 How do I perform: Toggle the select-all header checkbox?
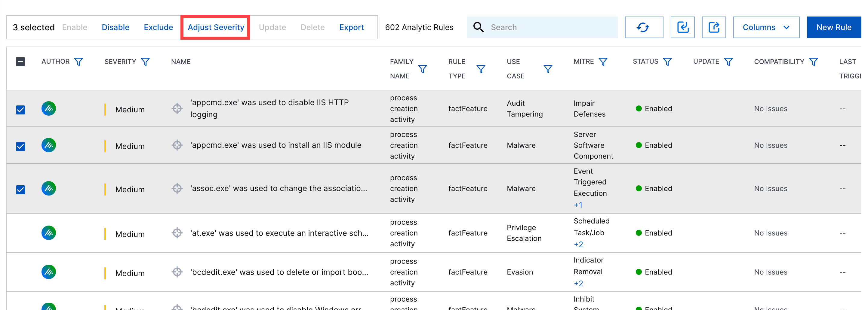(20, 62)
